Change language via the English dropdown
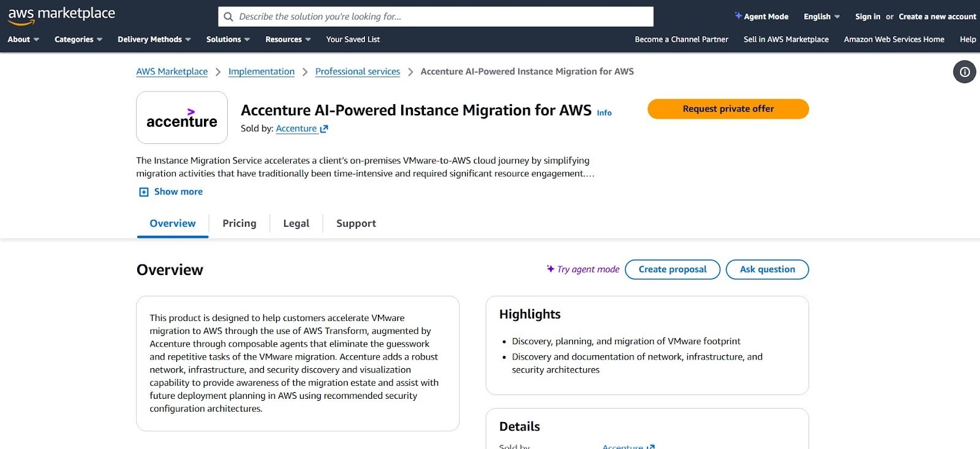 (x=821, y=17)
